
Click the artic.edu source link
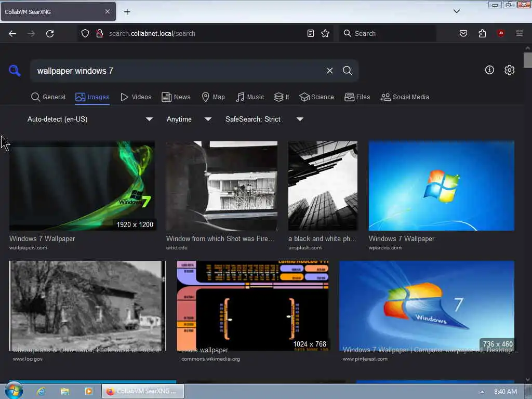click(x=177, y=248)
